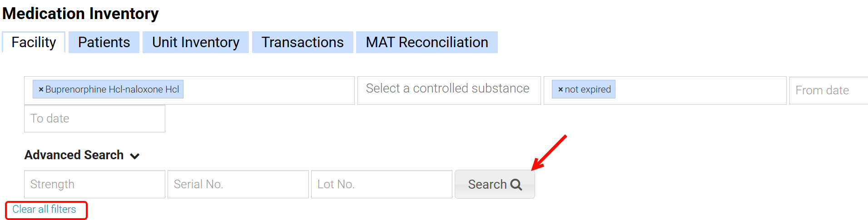The image size is (868, 220).
Task: Switch to the Patients tab
Action: click(x=104, y=42)
